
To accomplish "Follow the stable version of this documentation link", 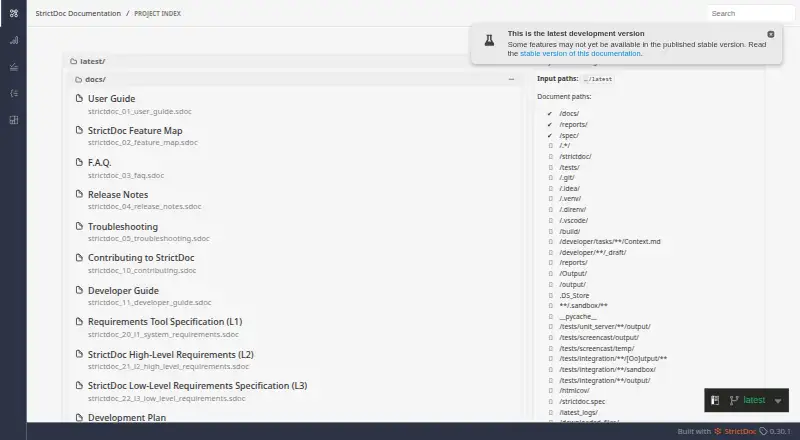I will point(580,54).
